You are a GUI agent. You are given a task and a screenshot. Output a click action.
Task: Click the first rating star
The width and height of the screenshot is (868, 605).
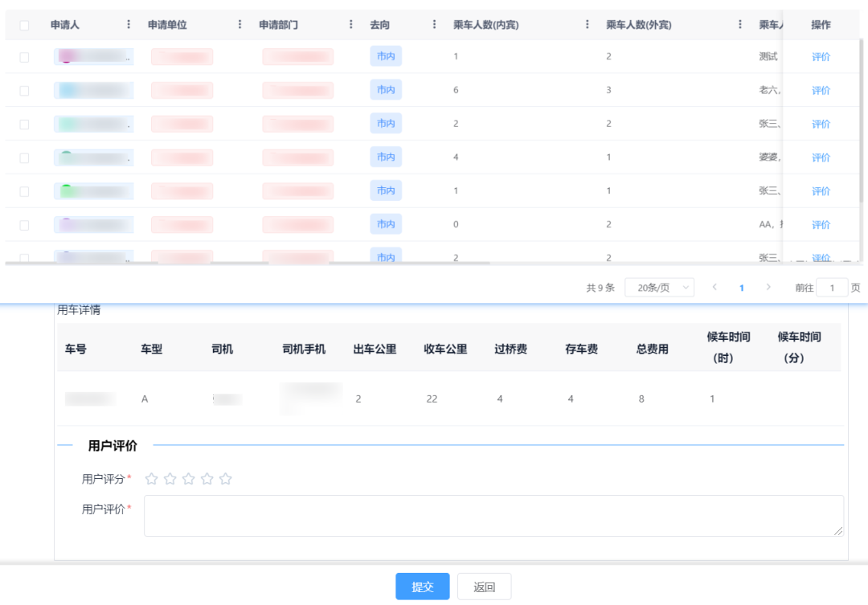coord(151,479)
